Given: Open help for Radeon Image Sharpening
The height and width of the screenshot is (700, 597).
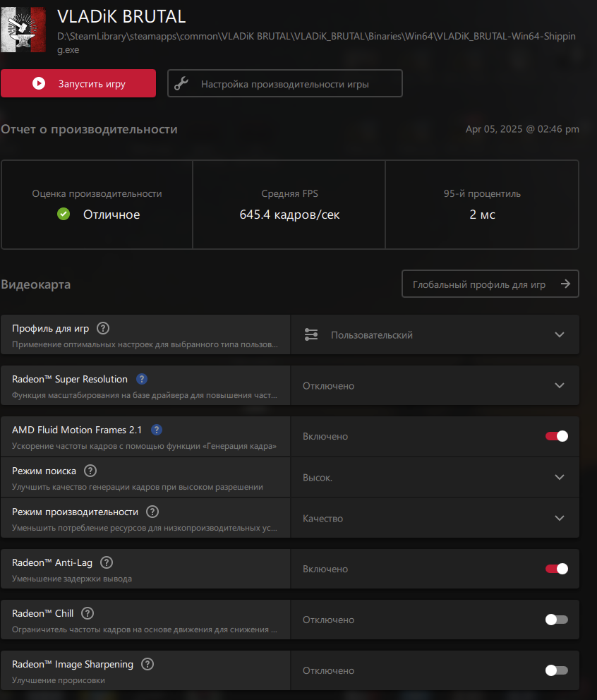Looking at the screenshot, I should 147,664.
